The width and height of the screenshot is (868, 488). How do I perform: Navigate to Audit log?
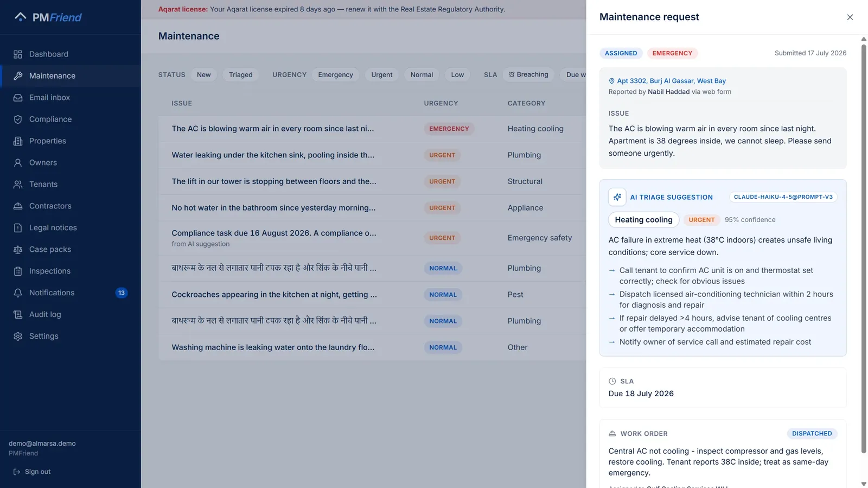71,315
